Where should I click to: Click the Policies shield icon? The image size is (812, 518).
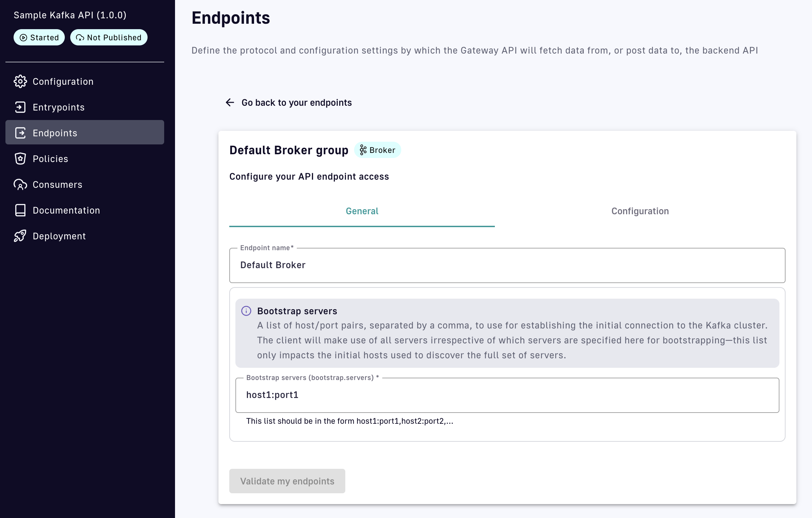[x=20, y=159]
